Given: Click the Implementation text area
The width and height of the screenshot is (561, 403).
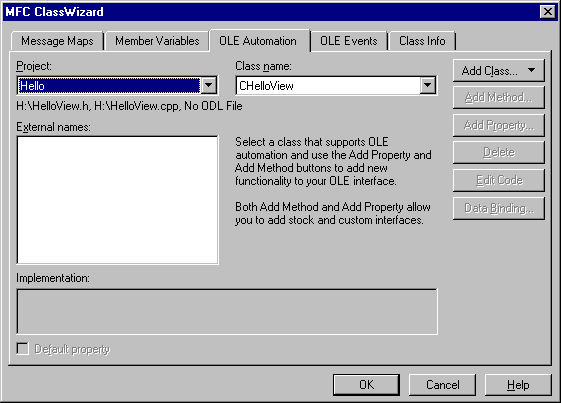Looking at the screenshot, I should [x=227, y=312].
